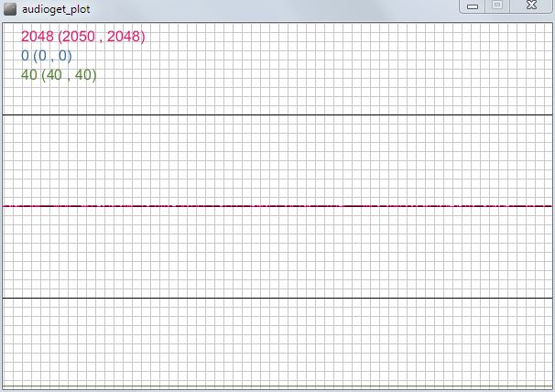The width and height of the screenshot is (555, 392).
Task: Close the audioget_plot window
Action: click(x=531, y=5)
